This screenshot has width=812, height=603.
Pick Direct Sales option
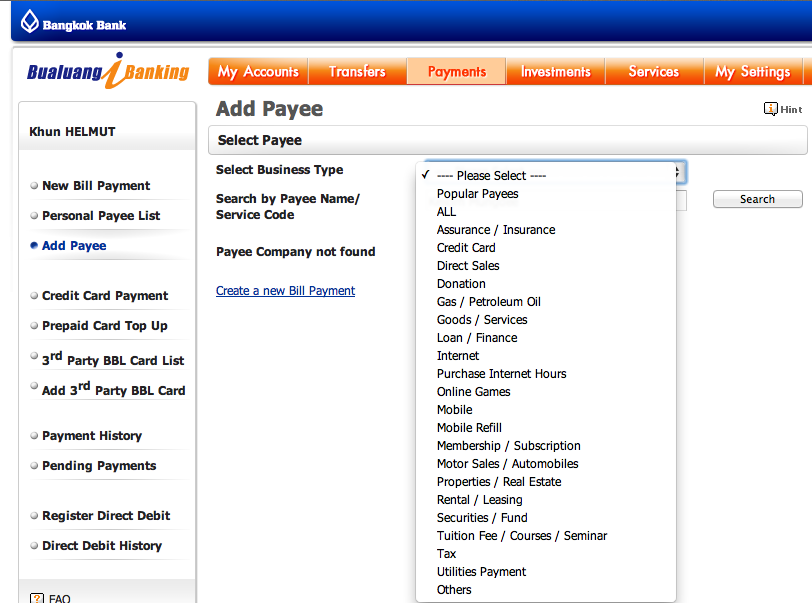(x=546, y=266)
